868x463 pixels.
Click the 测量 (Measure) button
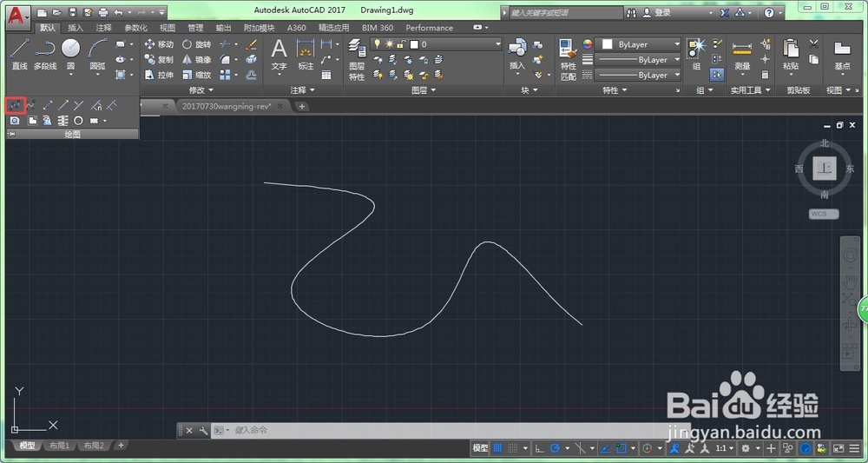(x=742, y=57)
